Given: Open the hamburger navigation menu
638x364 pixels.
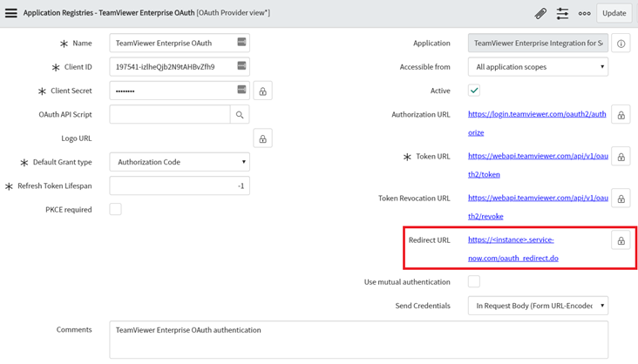Looking at the screenshot, I should 11,13.
